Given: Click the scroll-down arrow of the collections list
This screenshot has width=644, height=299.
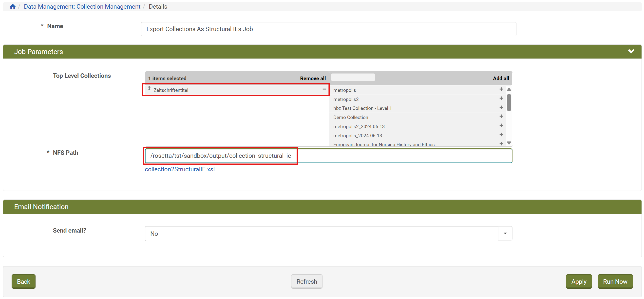Looking at the screenshot, I should click(x=509, y=143).
